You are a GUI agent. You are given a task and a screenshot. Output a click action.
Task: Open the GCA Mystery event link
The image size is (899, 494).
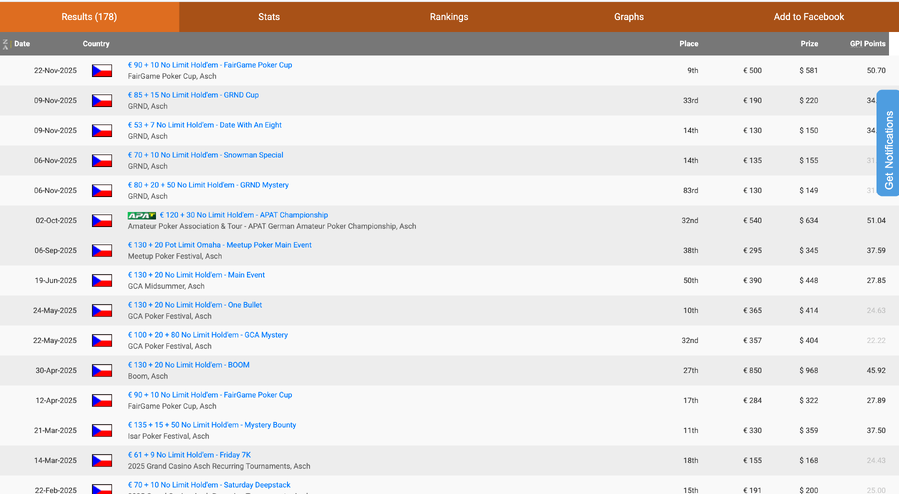[x=207, y=335]
